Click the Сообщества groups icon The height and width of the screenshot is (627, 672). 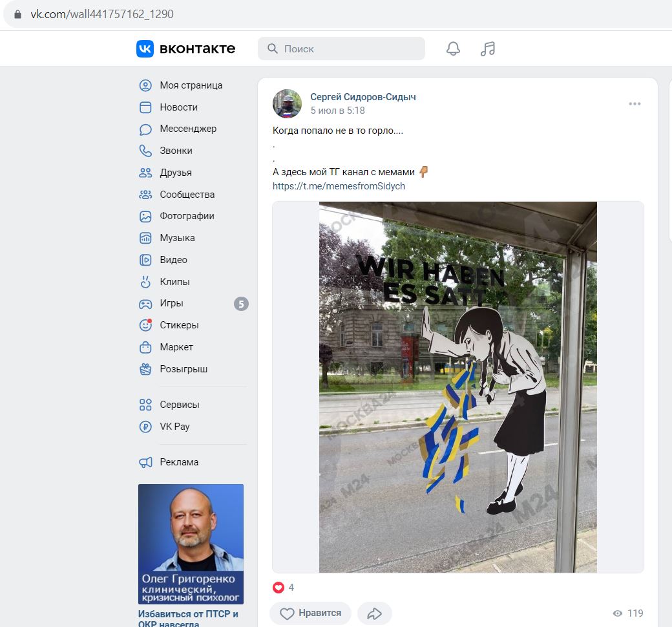(146, 195)
